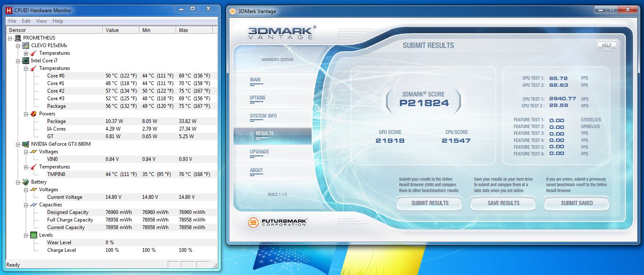This screenshot has height=275, width=644.
Task: Collapse the Intel Core i7 node
Action: (x=18, y=61)
